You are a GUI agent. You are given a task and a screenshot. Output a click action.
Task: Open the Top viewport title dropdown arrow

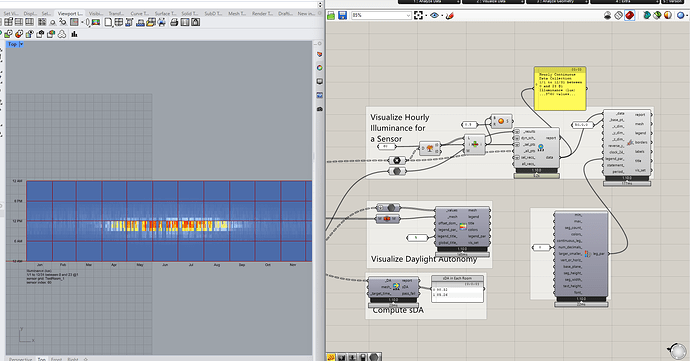[21, 44]
